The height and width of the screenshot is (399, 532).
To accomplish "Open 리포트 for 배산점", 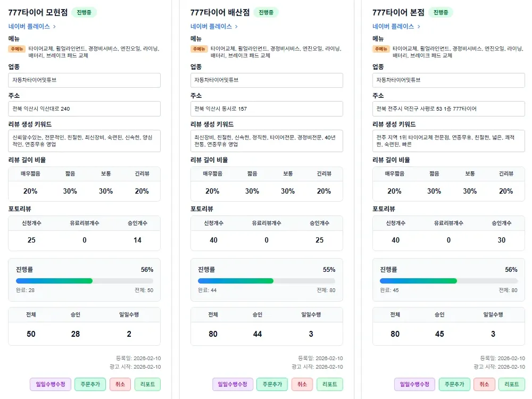I will 330,384.
